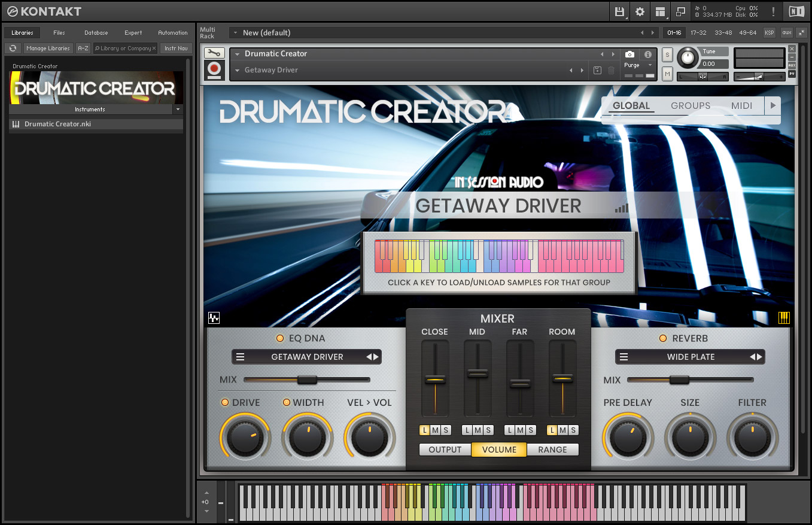
Task: Open reverb preset list menu
Action: pos(624,357)
